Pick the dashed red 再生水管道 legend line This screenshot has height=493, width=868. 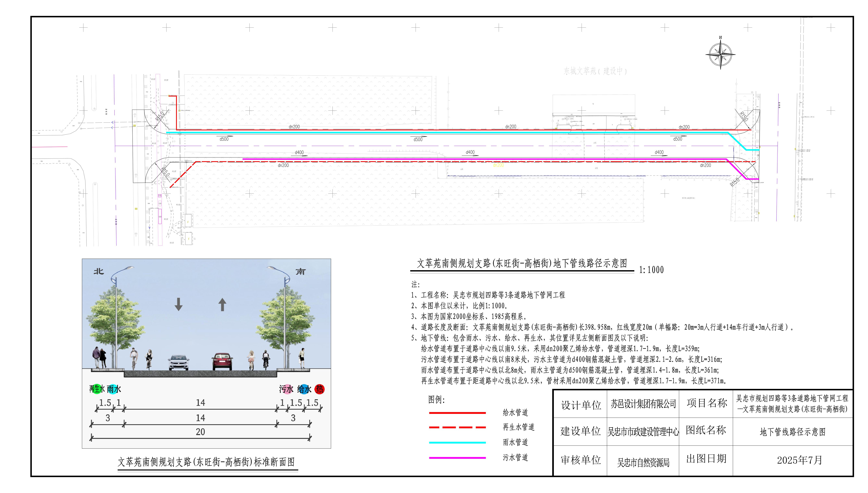point(457,427)
